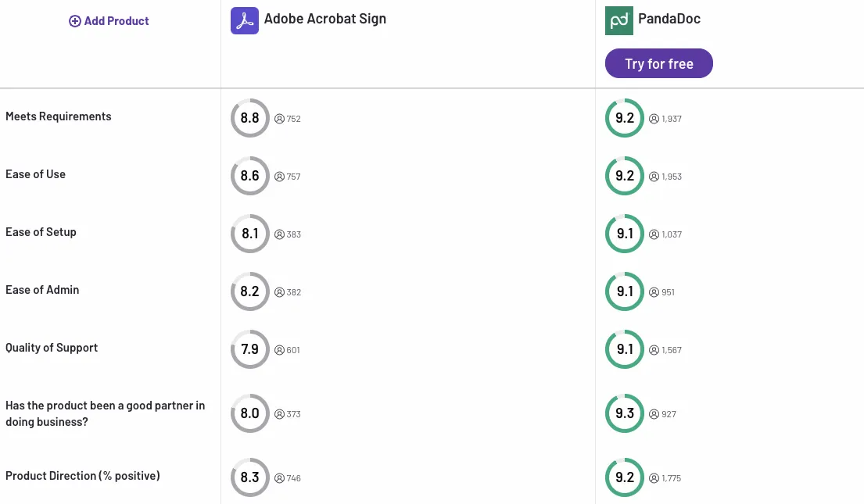Click the reviewer icon next to 752 count
This screenshot has height=504, width=864.
(x=279, y=119)
